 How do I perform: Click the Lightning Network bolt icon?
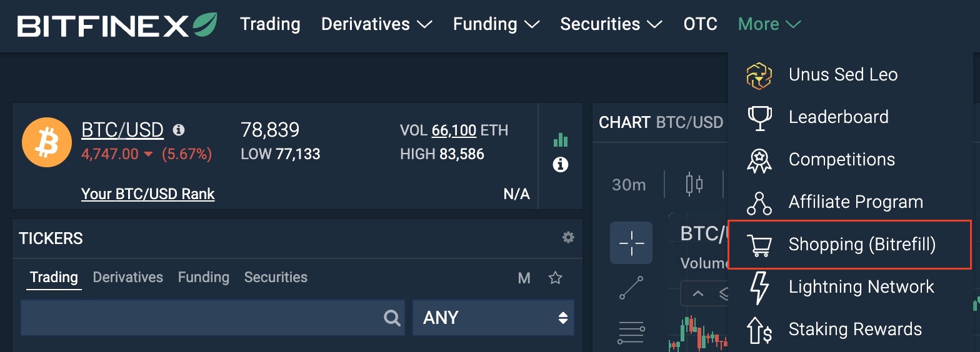pyautogui.click(x=759, y=287)
